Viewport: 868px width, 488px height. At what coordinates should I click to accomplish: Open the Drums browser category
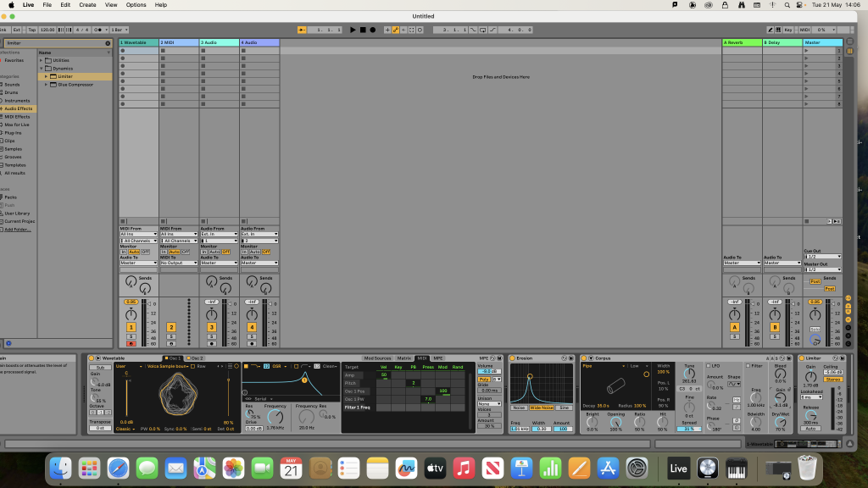(x=12, y=92)
